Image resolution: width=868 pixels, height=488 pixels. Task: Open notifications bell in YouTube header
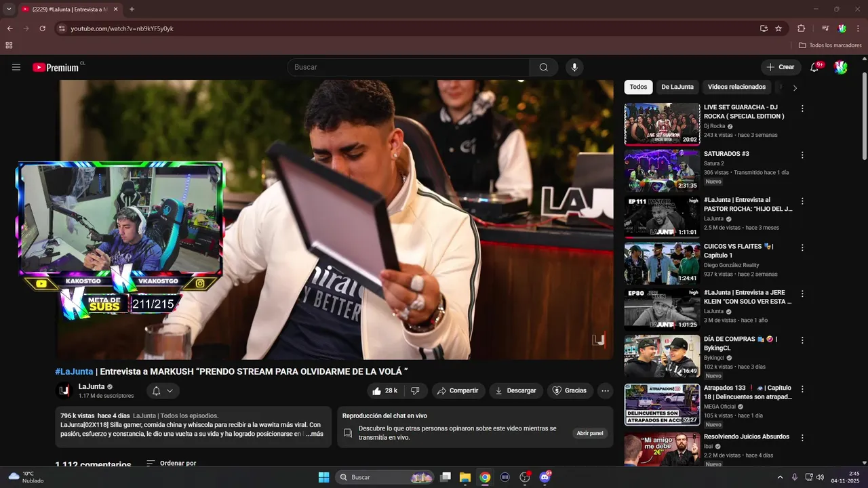tap(814, 67)
